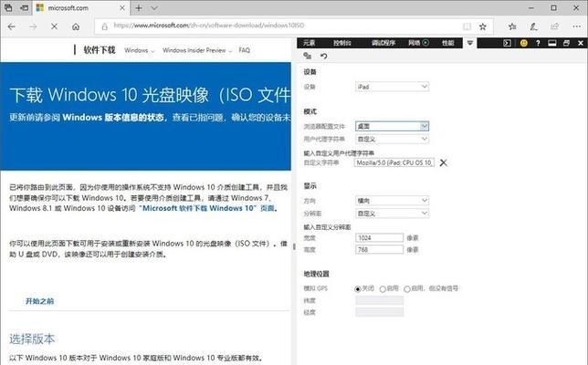The width and height of the screenshot is (588, 365).
Task: Open the 设备 dropdown showing iPad
Action: point(392,87)
